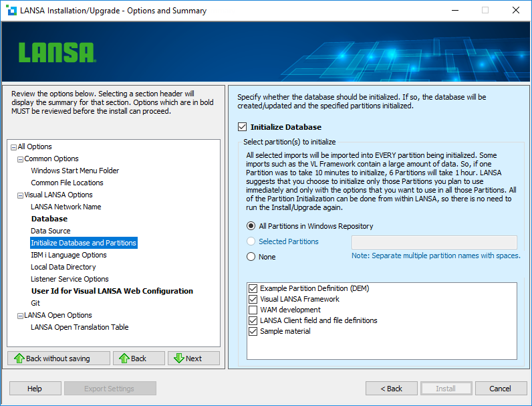Click the LANSA app icon in title bar
The image size is (532, 406).
click(11, 10)
